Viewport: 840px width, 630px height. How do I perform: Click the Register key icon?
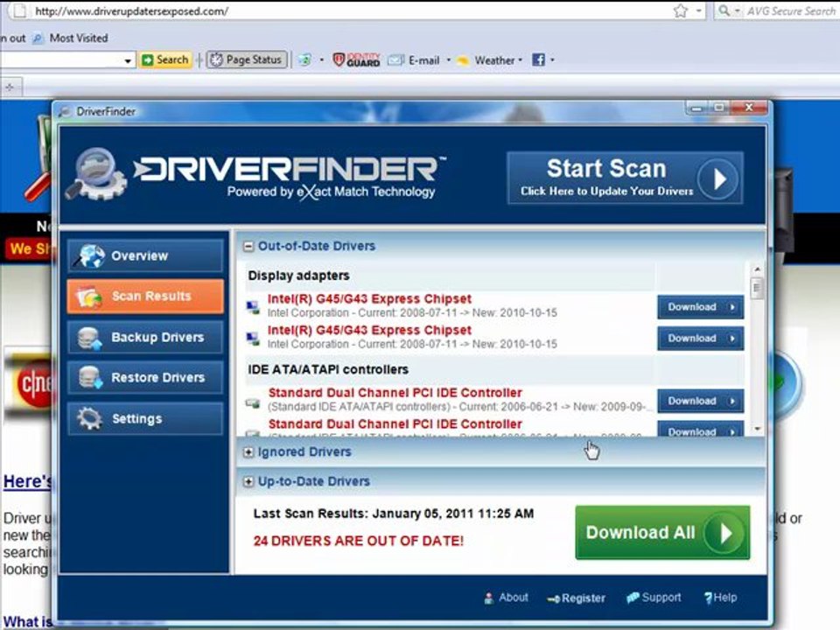pyautogui.click(x=553, y=598)
